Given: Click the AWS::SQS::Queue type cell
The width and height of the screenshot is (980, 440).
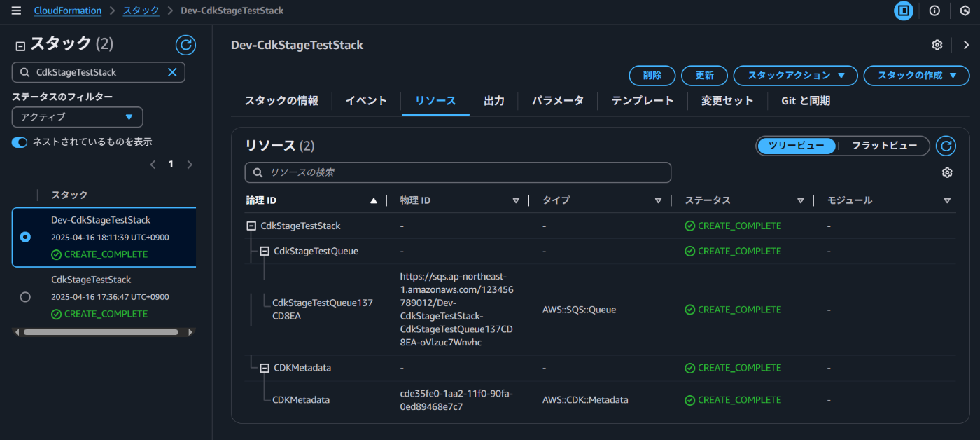Looking at the screenshot, I should 579,310.
